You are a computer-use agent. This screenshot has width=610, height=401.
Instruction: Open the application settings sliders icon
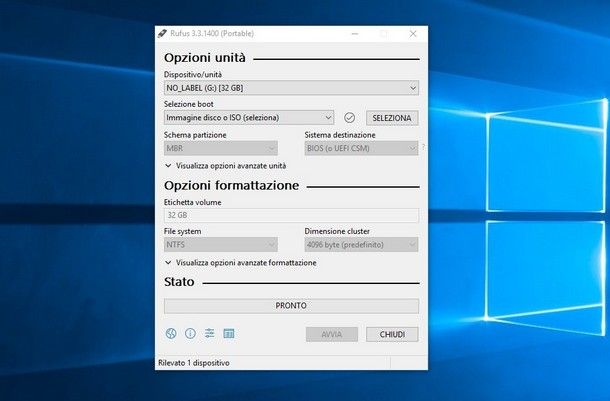pos(209,333)
